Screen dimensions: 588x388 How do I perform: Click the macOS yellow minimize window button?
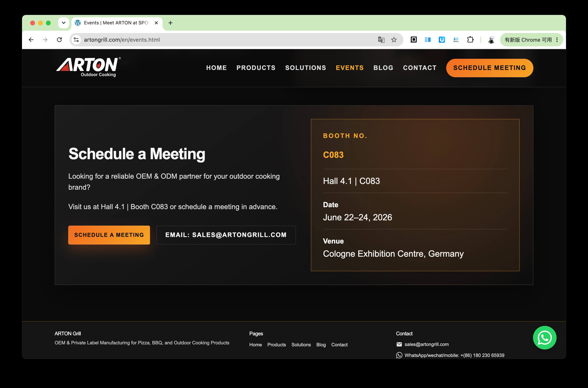(x=40, y=23)
